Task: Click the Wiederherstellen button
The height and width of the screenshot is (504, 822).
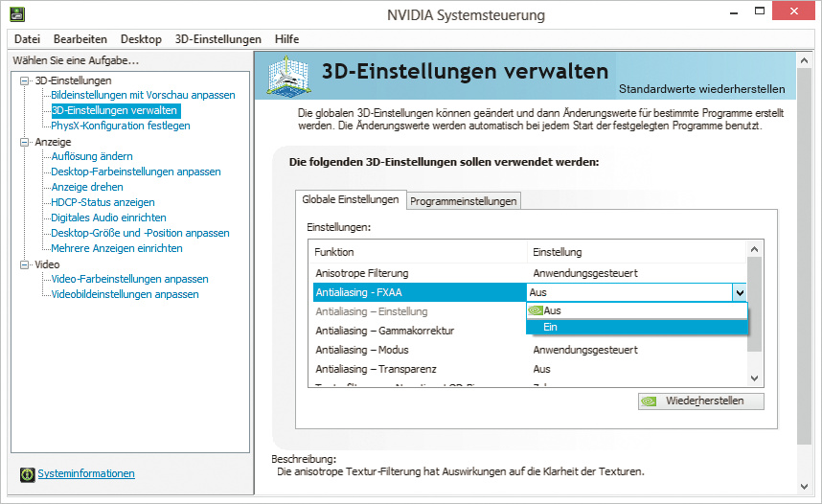Action: [701, 401]
